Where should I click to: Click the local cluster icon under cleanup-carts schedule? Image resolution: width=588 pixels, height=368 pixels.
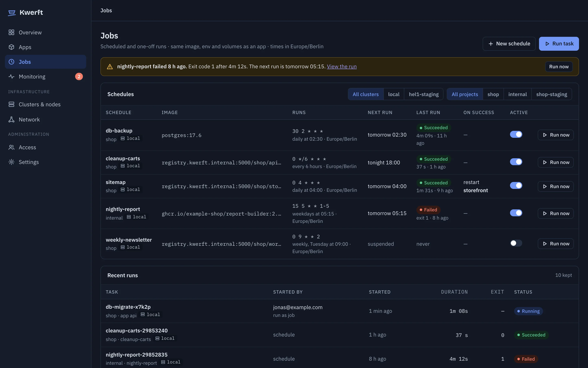click(x=123, y=166)
